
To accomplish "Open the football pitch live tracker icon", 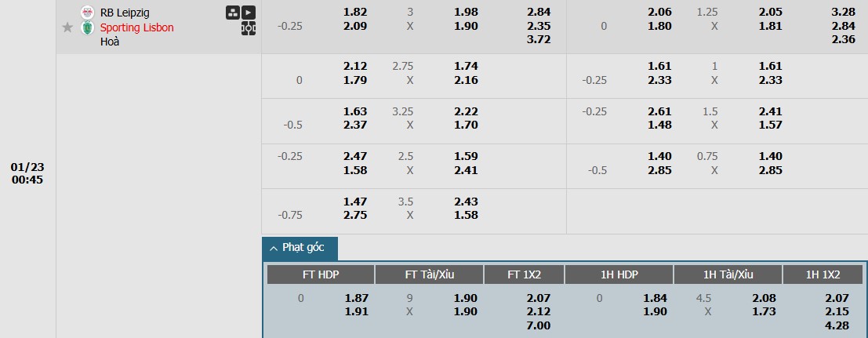I will [x=249, y=28].
